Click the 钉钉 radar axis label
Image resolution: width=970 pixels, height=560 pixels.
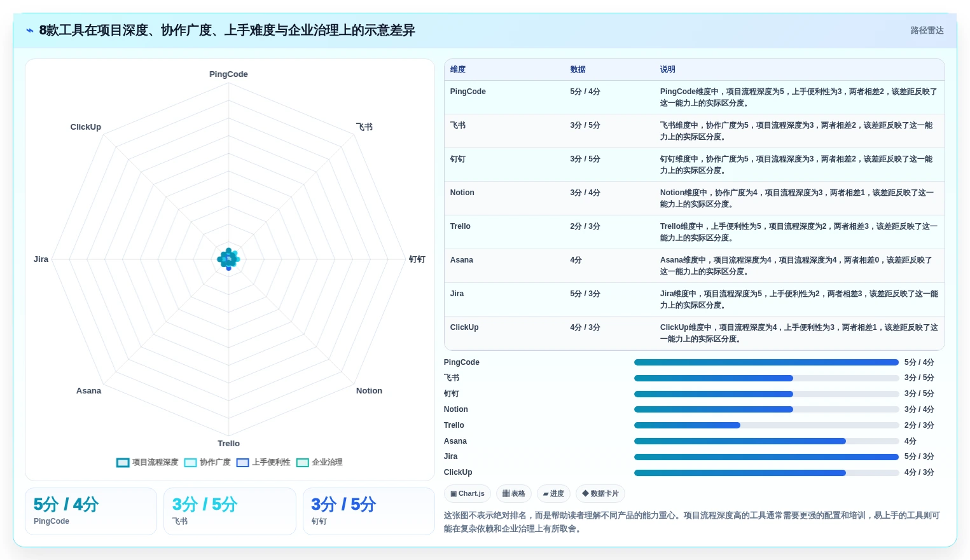[417, 259]
